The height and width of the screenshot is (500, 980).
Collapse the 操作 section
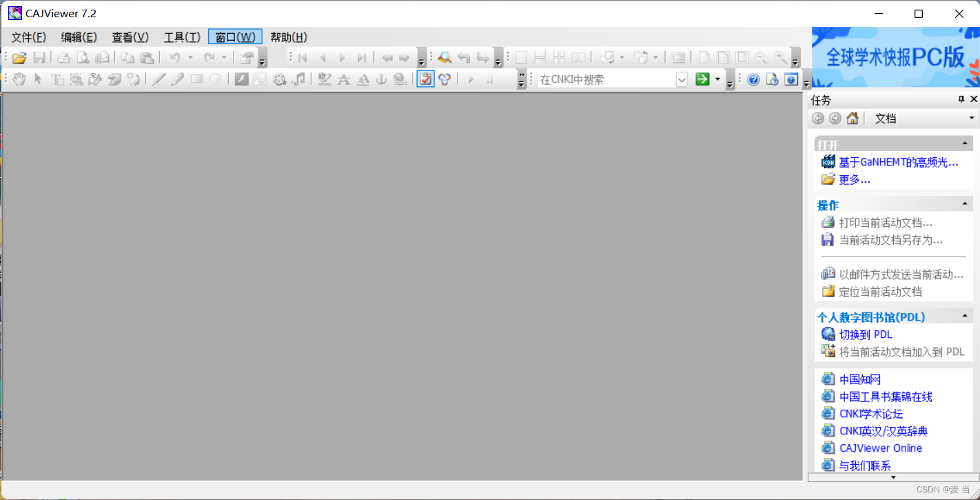click(965, 203)
